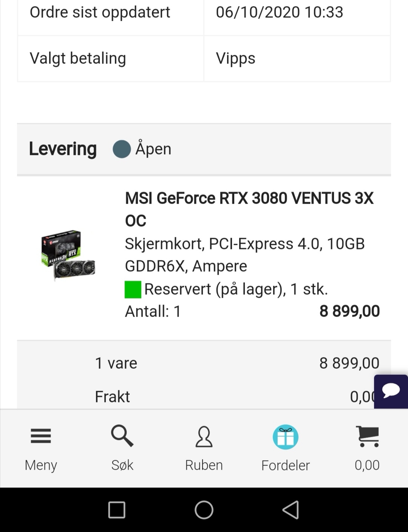Tap the Vipps payment value cell
The width and height of the screenshot is (408, 532).
(297, 59)
